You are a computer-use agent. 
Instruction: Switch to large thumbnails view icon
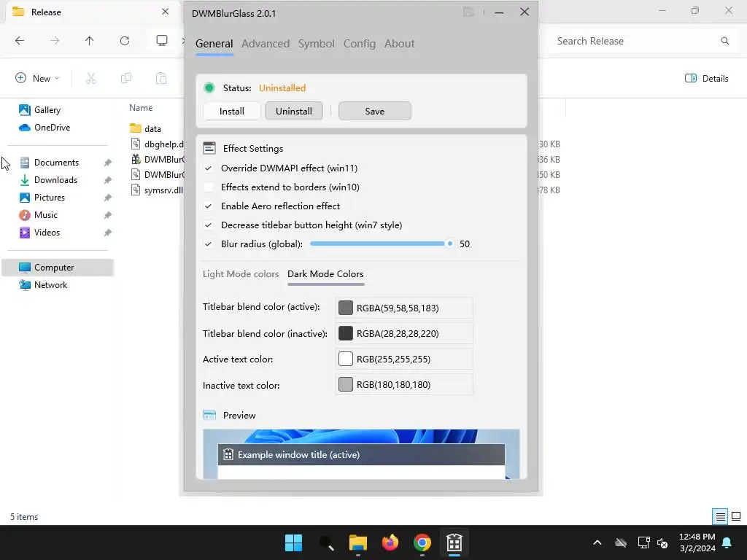(736, 517)
